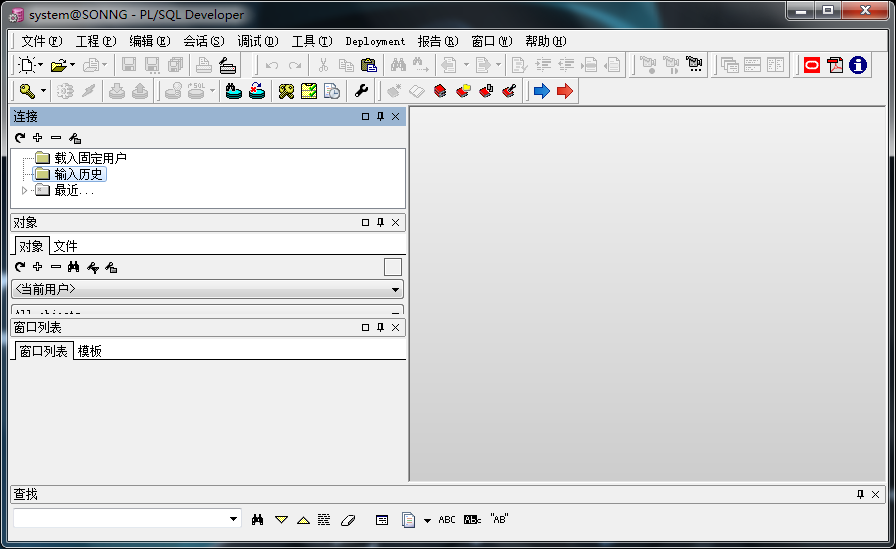The height and width of the screenshot is (549, 896).
Task: Select the 输入历史 folder
Action: (x=78, y=174)
